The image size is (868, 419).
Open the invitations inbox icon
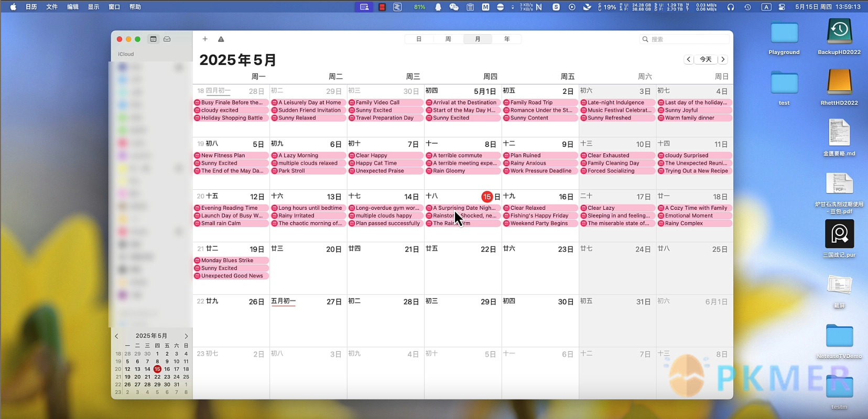[x=167, y=39]
